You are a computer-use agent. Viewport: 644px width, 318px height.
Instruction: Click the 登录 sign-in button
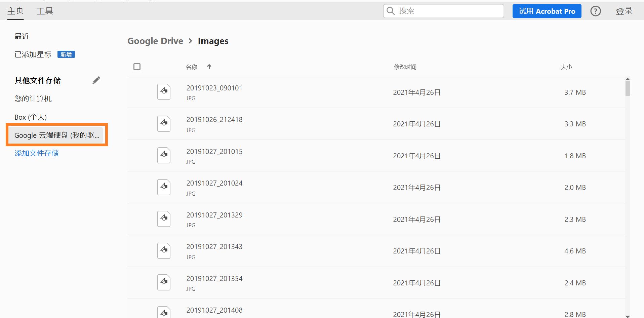tap(624, 11)
